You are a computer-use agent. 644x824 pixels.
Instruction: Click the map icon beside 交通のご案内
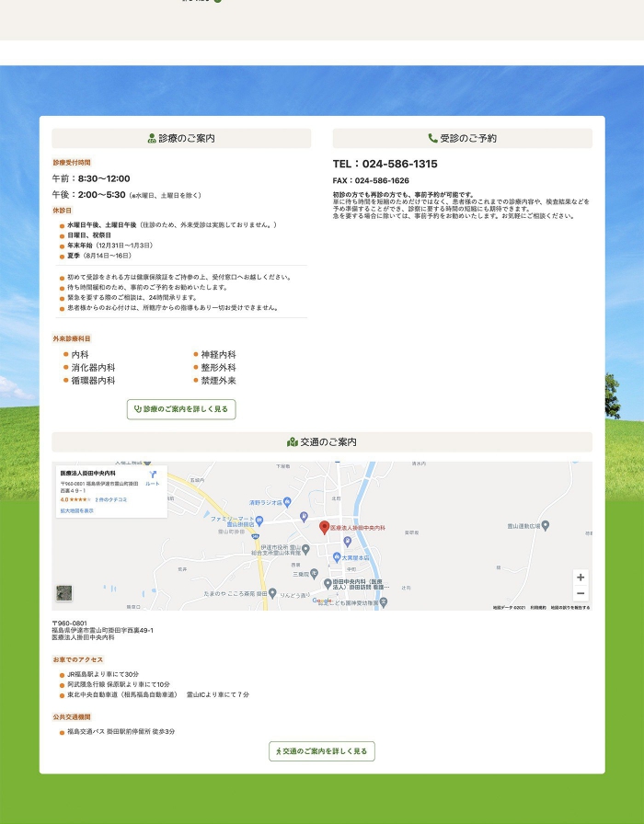click(x=293, y=442)
